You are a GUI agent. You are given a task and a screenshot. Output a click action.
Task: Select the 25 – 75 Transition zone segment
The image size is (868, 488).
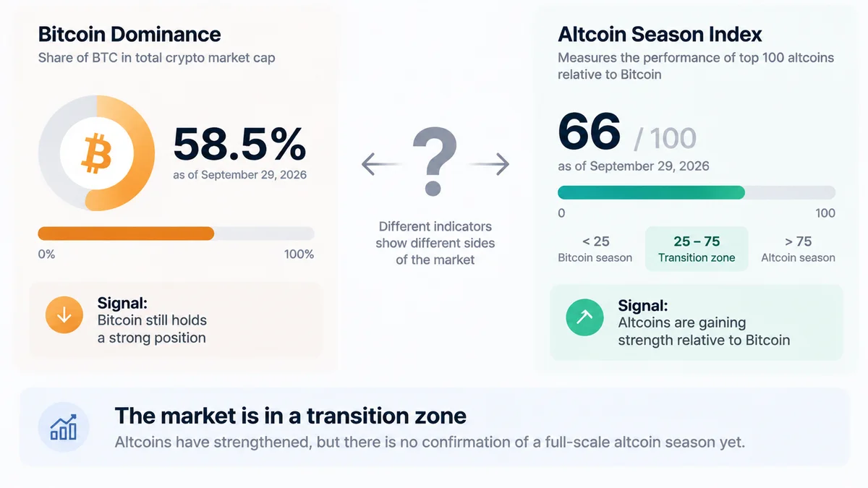tap(697, 249)
